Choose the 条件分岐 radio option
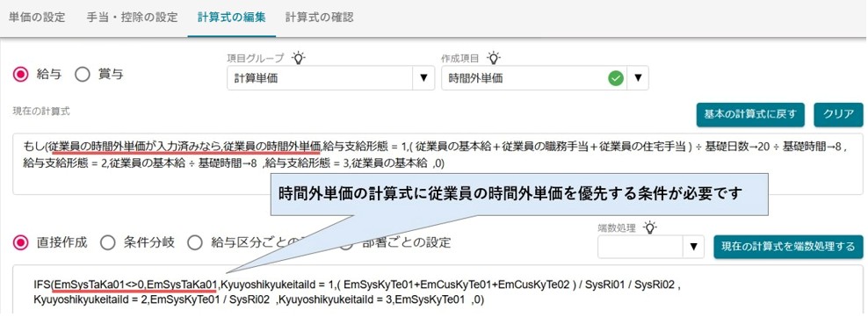This screenshot has width=868, height=317. 107,242
